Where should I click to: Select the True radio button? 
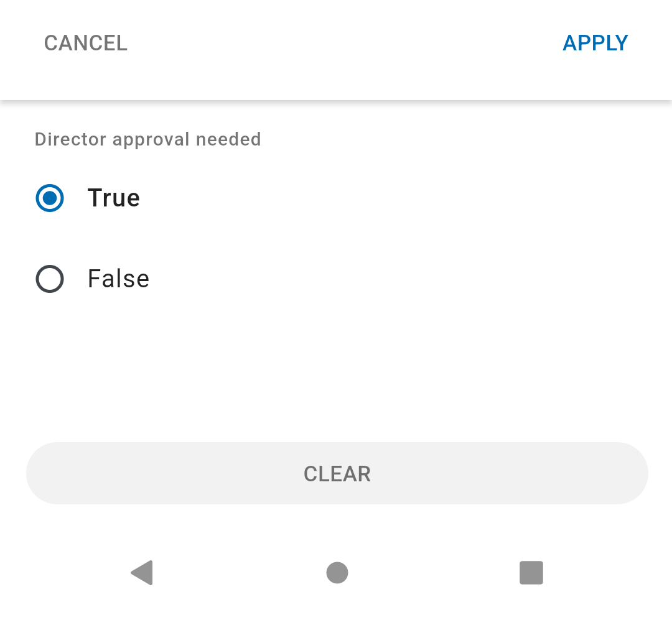tap(50, 198)
